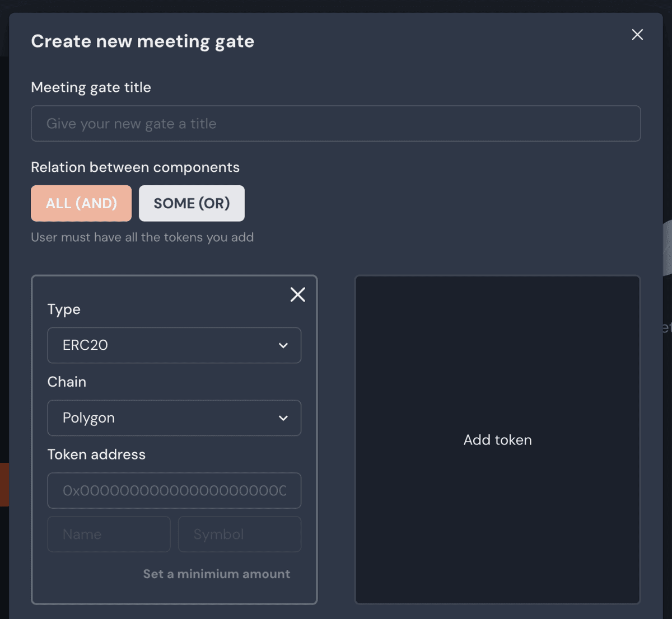
Task: Click Set a minimium amount link
Action: pos(217,574)
